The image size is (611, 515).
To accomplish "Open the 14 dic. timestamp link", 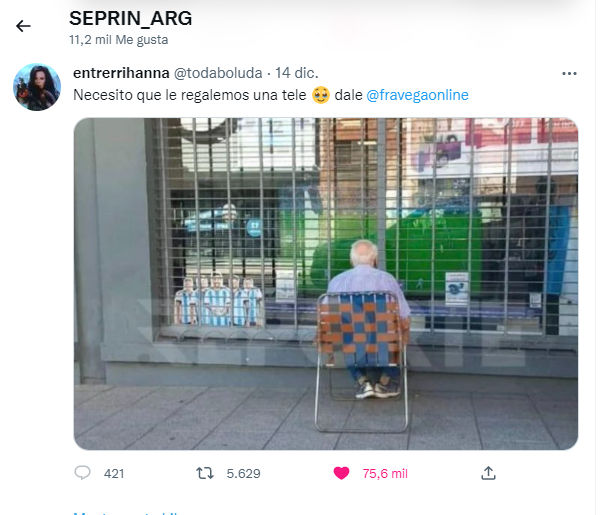I will pos(297,73).
